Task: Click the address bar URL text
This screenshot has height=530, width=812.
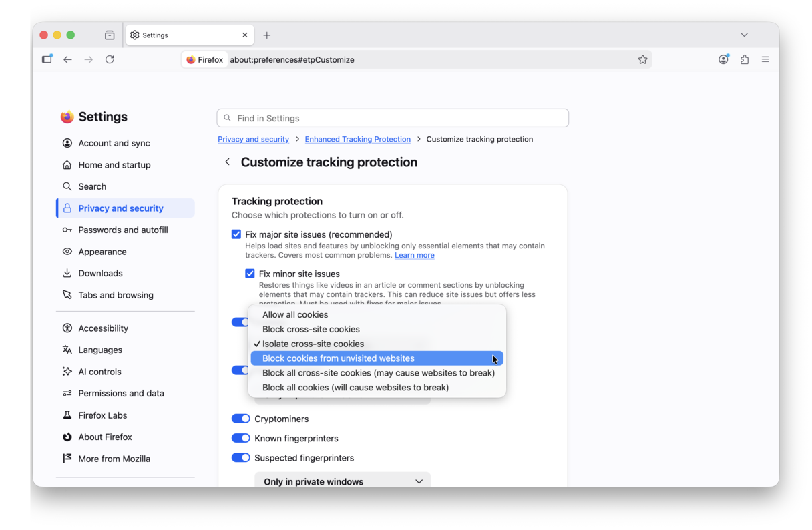Action: (x=292, y=59)
